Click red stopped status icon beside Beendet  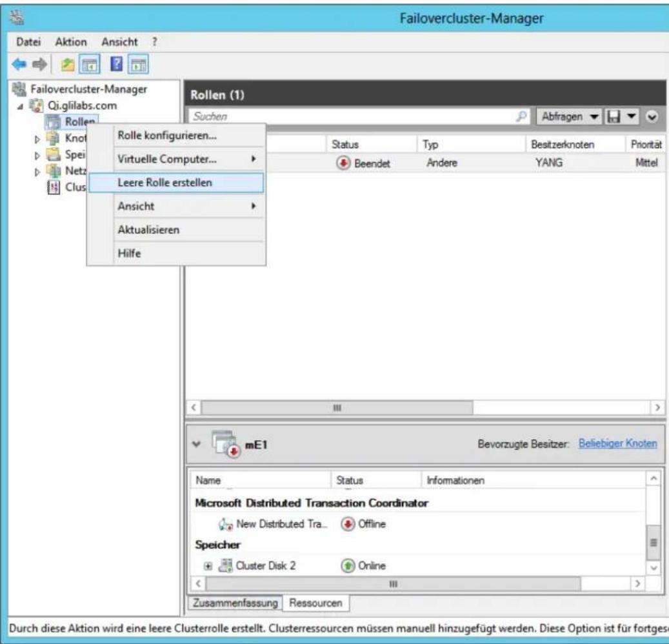343,163
